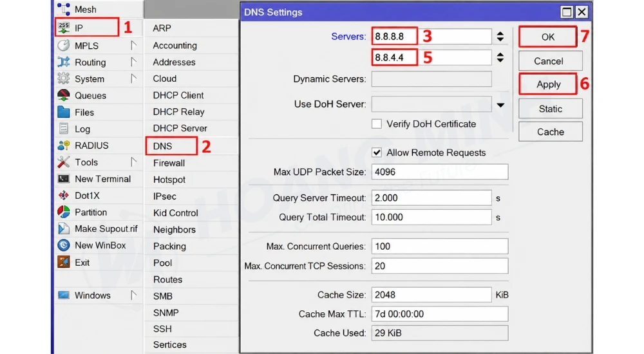Click the 8.8.8.8 server field
The width and height of the screenshot is (644, 354).
(x=431, y=36)
